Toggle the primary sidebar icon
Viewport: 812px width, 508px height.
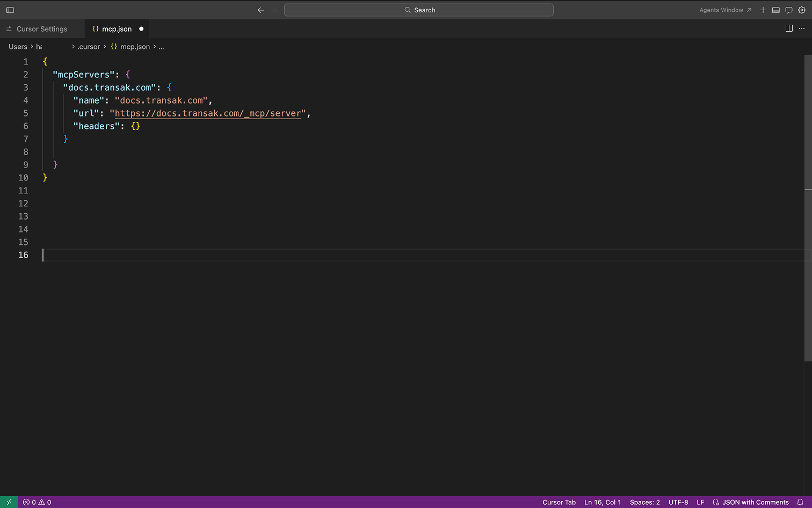point(10,10)
